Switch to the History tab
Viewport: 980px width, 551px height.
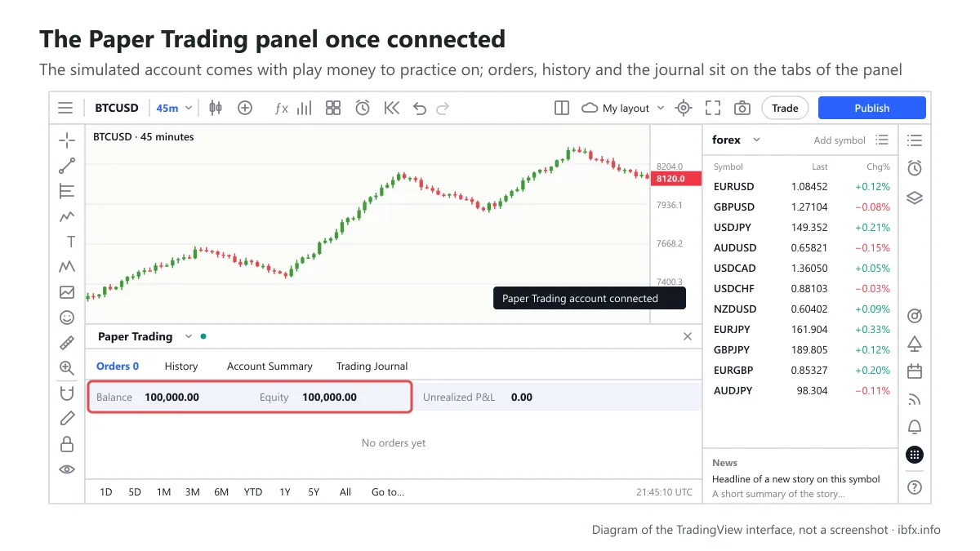[181, 366]
